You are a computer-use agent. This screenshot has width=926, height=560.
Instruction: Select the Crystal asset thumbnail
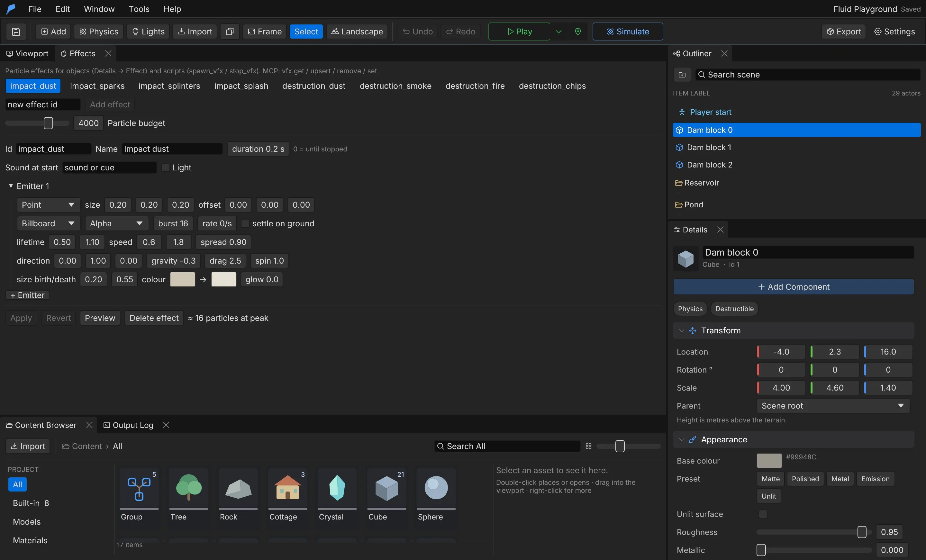click(337, 488)
